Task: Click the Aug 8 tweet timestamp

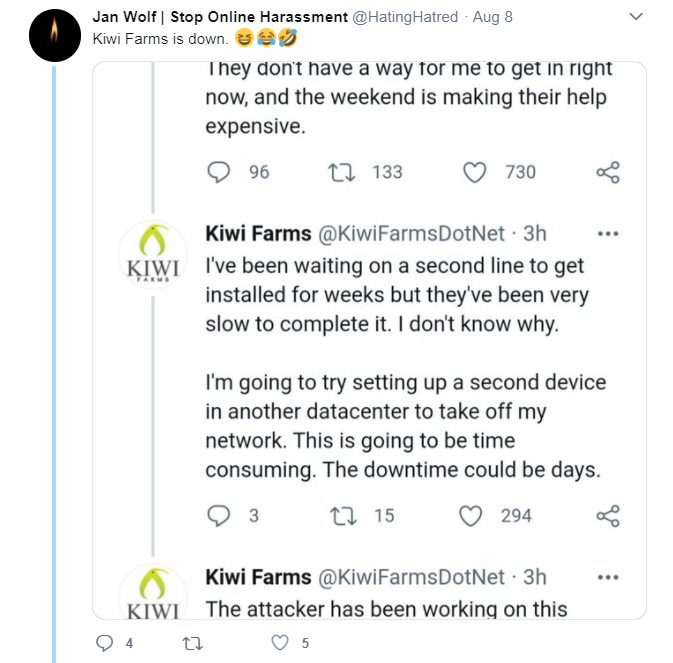Action: tap(496, 17)
